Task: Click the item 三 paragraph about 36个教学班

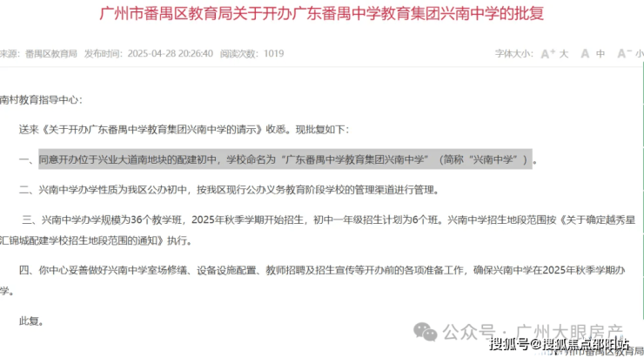Action: [318, 230]
